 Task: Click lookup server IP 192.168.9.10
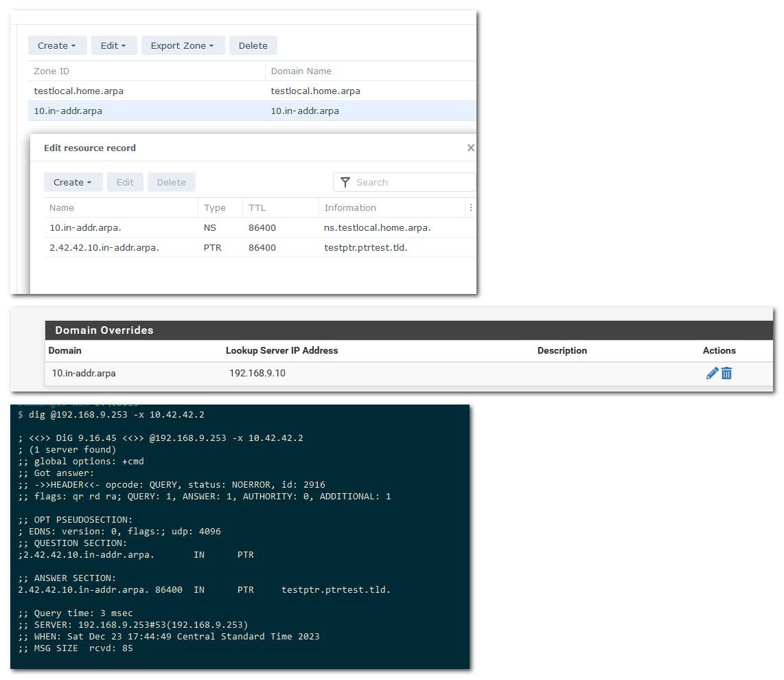(257, 373)
